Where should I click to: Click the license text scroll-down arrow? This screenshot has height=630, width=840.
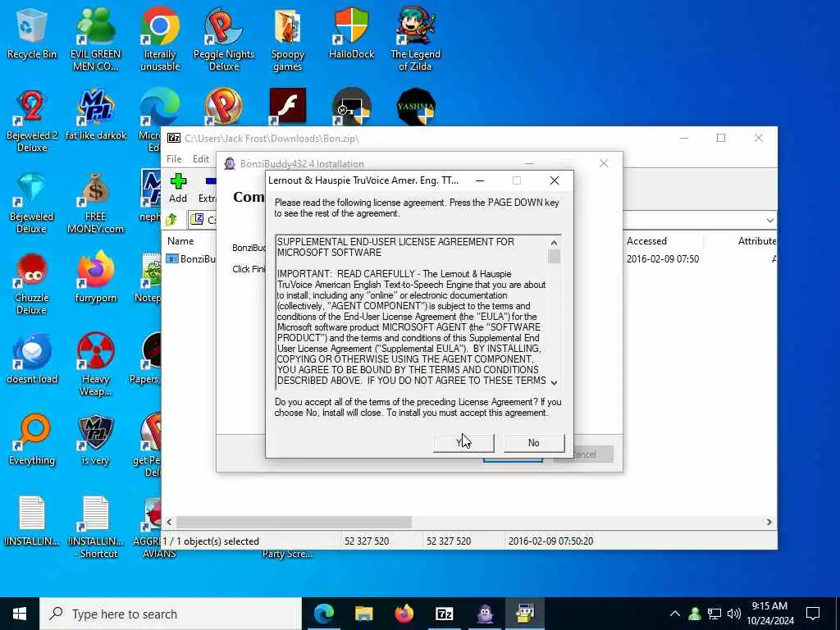[x=554, y=382]
